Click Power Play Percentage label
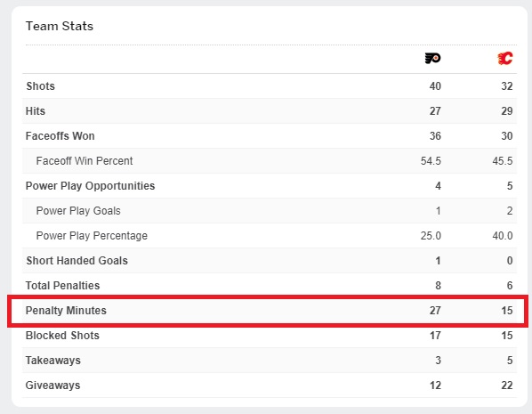Image resolution: width=532 pixels, height=414 pixels. click(92, 236)
